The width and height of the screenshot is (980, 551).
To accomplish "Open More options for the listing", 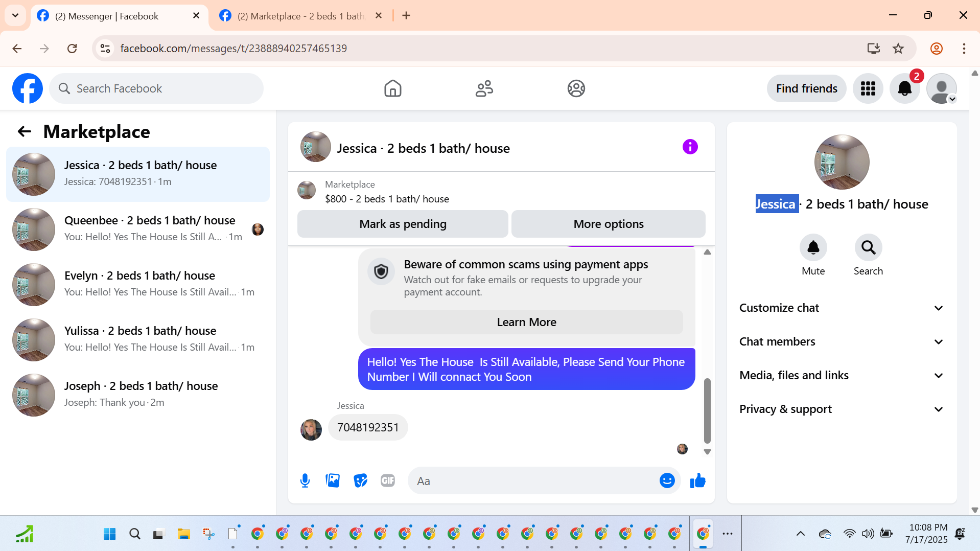I will (x=608, y=224).
